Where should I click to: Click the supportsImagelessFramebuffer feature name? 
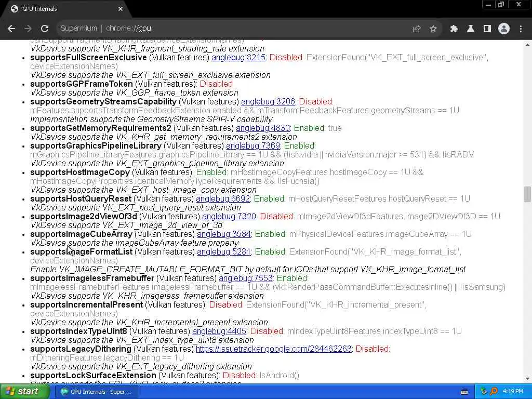(92, 278)
